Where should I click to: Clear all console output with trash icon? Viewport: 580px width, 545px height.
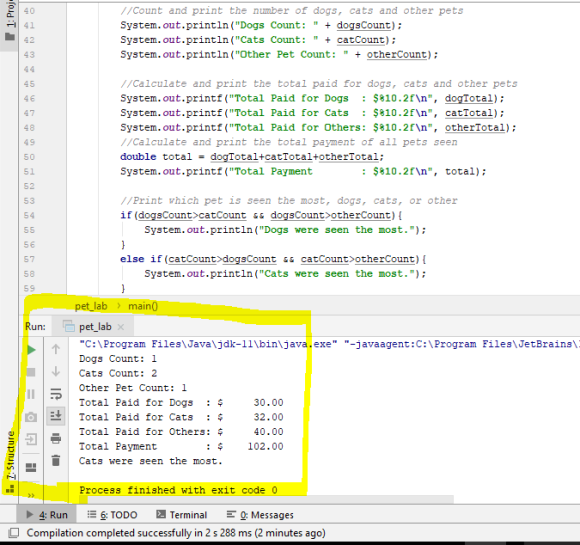(56, 461)
